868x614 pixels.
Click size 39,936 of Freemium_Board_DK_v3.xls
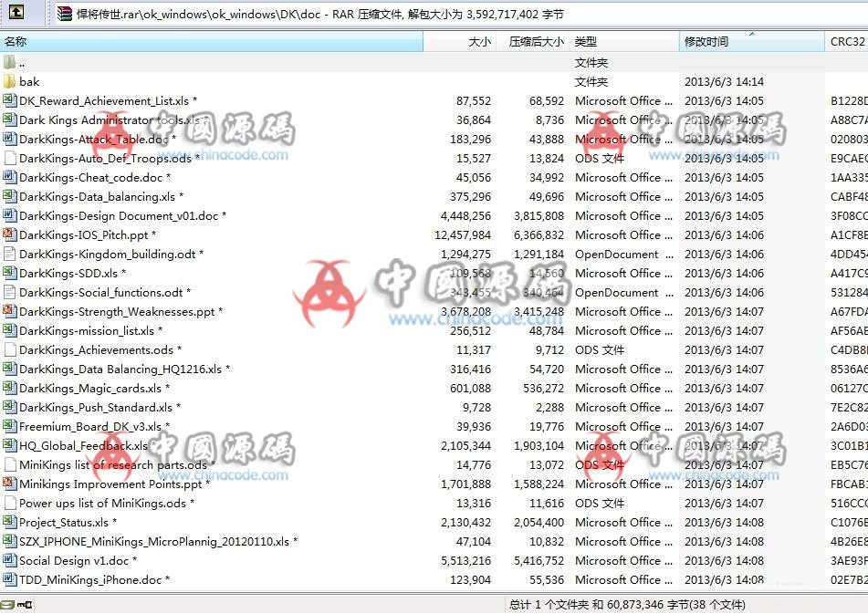(474, 427)
